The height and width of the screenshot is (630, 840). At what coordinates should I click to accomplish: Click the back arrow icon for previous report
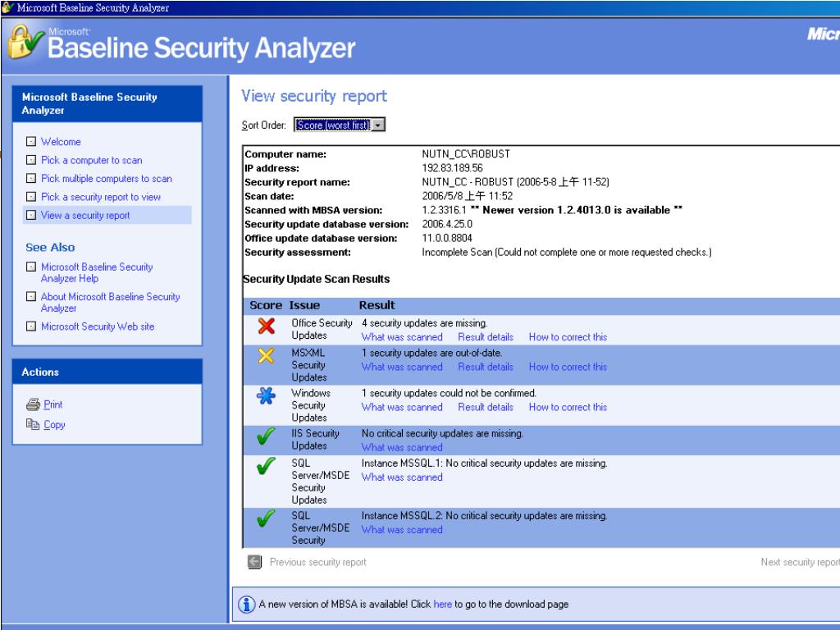(x=254, y=562)
